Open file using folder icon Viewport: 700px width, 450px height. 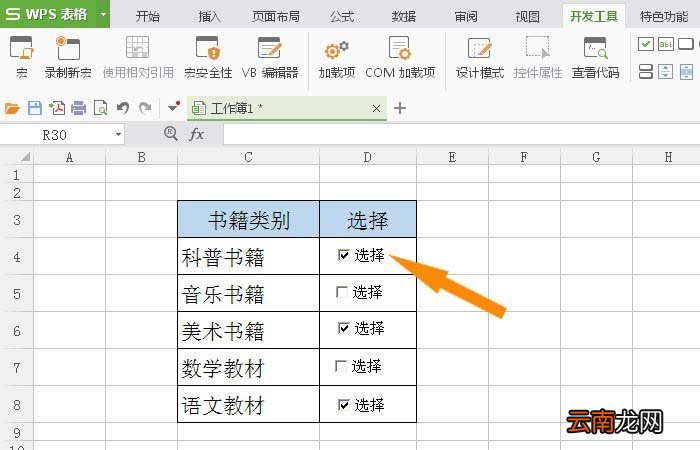(x=12, y=108)
